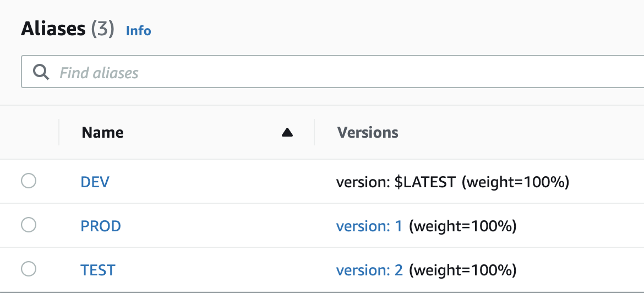Click the ascending sort arrow beside Name
644x293 pixels.
tap(287, 132)
